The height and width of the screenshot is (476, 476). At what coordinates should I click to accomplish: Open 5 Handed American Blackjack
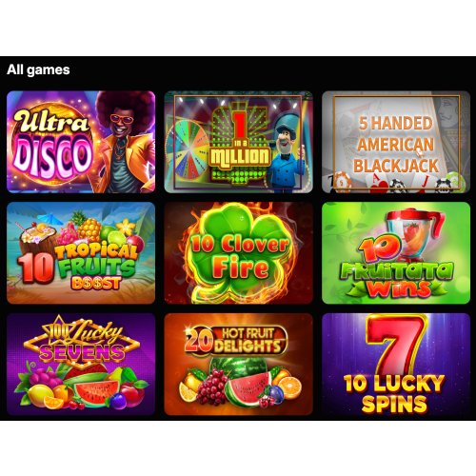point(396,142)
